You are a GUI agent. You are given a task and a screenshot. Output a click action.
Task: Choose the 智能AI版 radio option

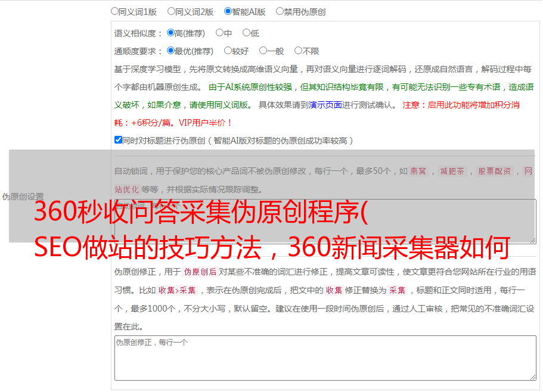point(228,11)
